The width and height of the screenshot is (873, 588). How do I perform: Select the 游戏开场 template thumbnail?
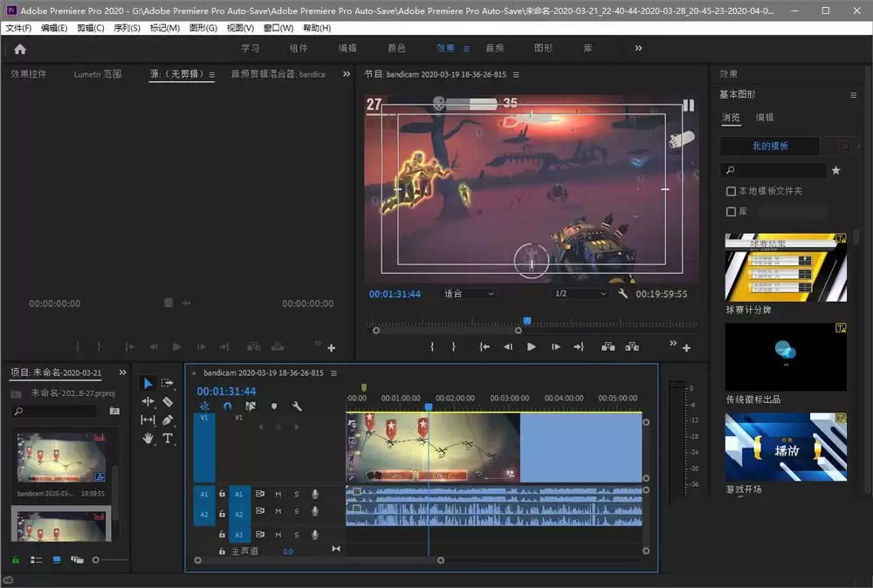point(786,447)
